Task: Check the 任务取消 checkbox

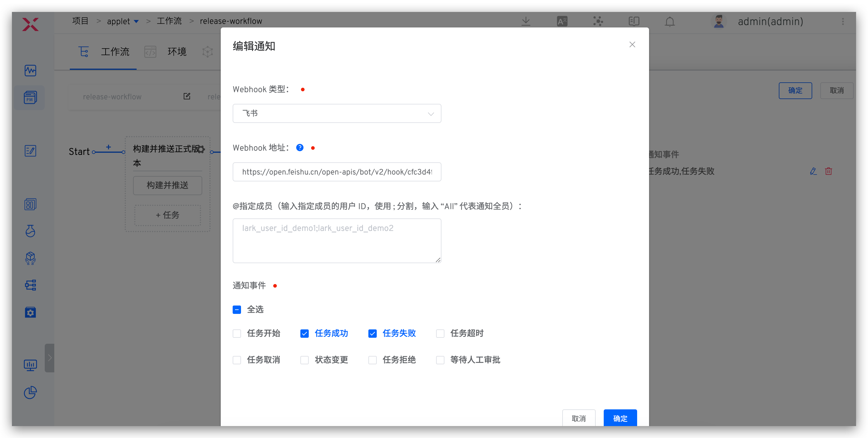Action: tap(237, 360)
